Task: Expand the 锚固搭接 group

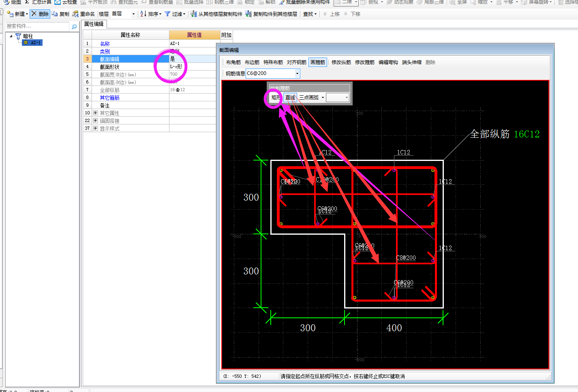Action: pos(96,121)
